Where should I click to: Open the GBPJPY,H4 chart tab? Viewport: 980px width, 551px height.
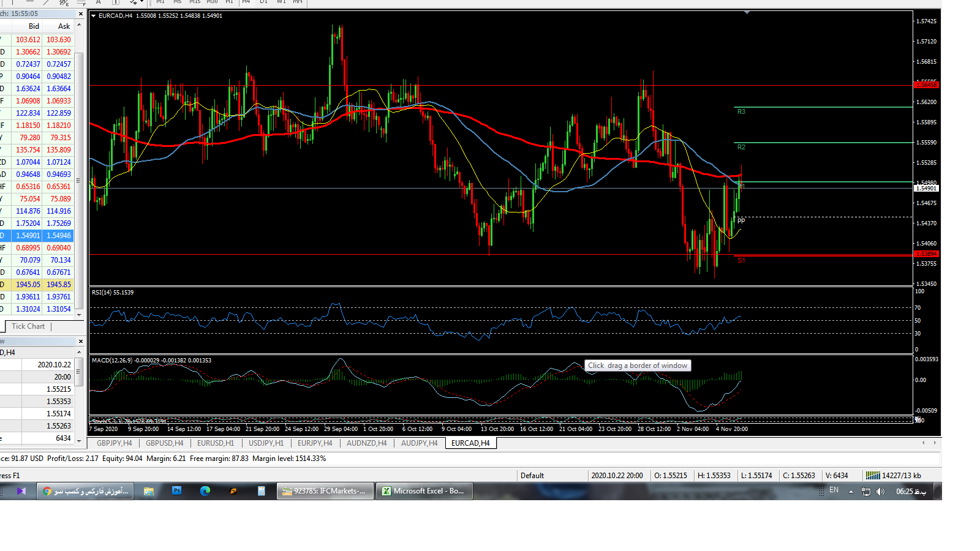(x=114, y=443)
